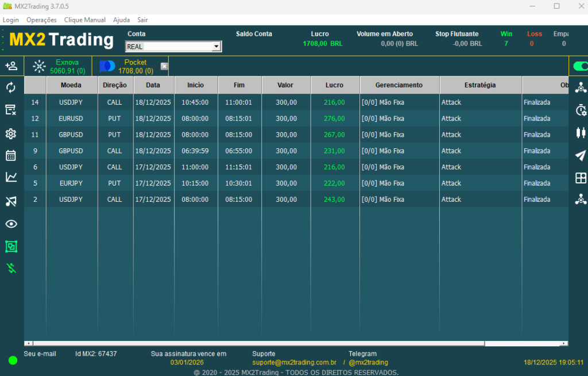
Task: Toggle the eye visibility icon in sidebar
Action: (x=11, y=224)
